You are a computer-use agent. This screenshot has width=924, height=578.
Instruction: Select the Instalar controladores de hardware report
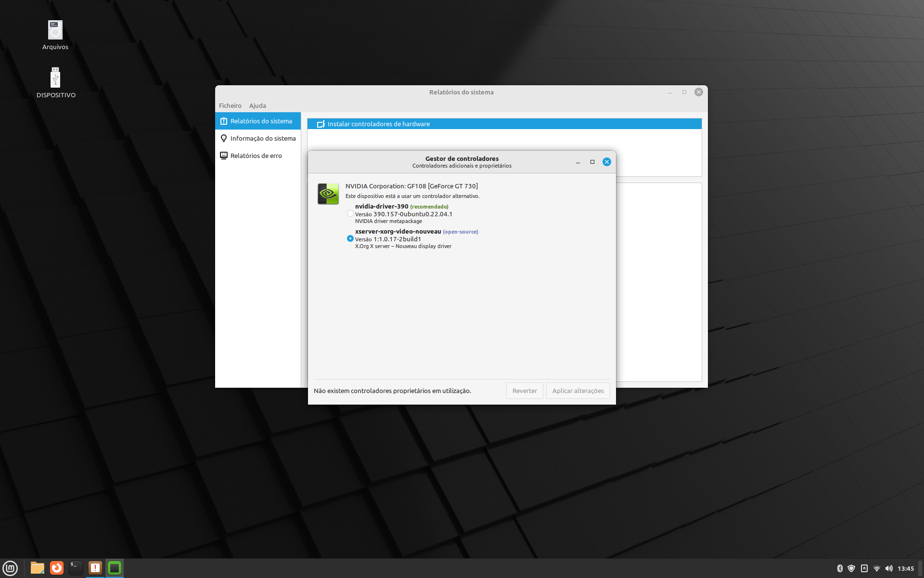click(379, 124)
